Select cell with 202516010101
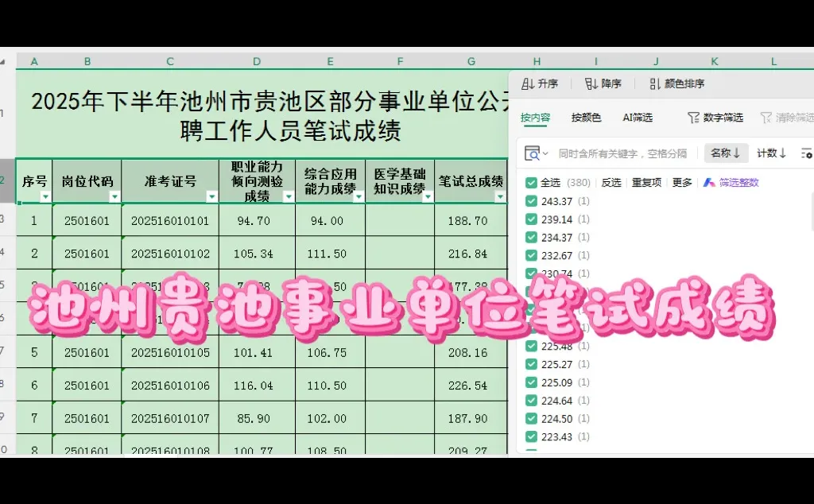Screen dimensions: 814x504 point(170,220)
